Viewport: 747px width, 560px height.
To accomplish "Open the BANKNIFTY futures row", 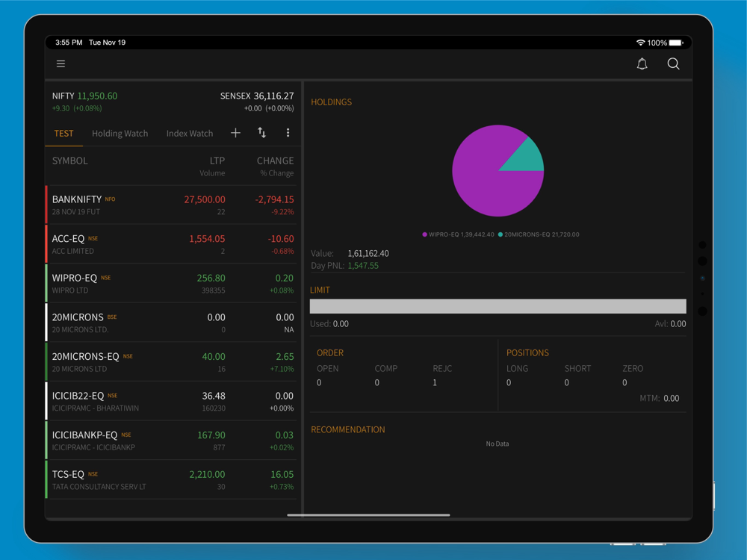I will tap(172, 205).
